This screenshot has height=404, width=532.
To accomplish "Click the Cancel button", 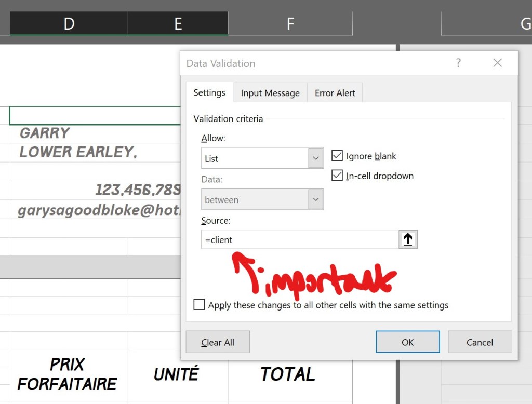I will pos(480,342).
